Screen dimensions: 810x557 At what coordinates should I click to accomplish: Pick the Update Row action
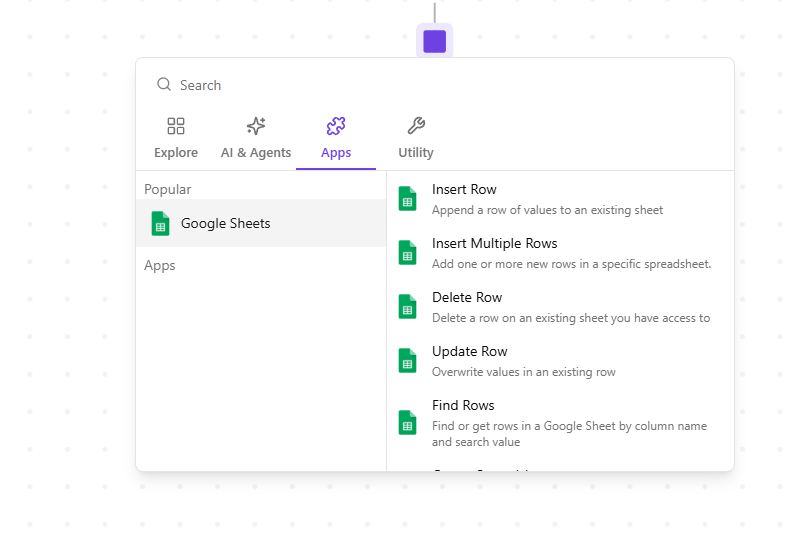[469, 352]
